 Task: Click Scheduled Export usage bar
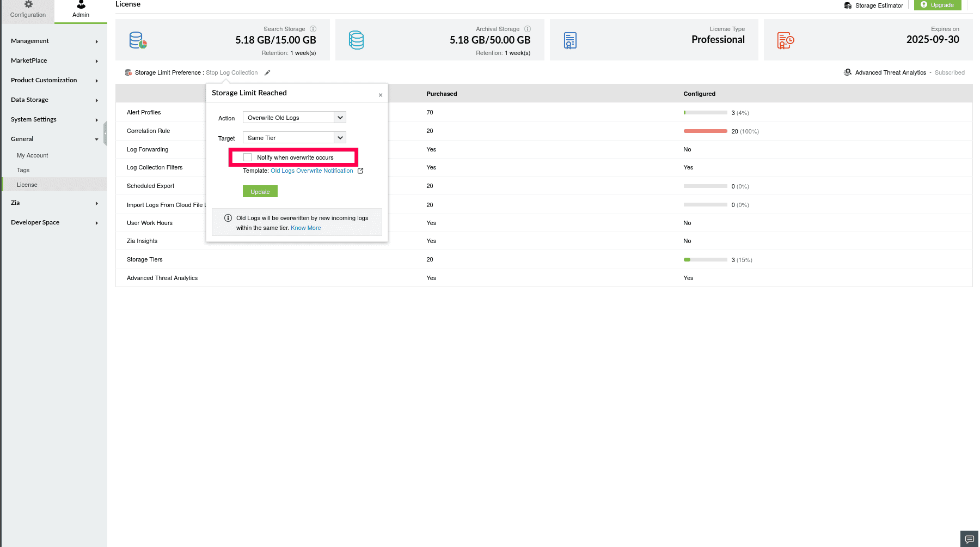tap(705, 186)
